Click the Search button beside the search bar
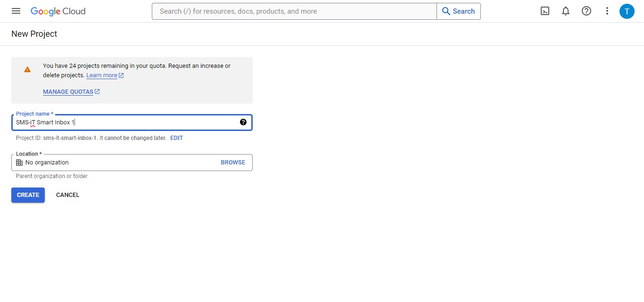 click(x=458, y=11)
